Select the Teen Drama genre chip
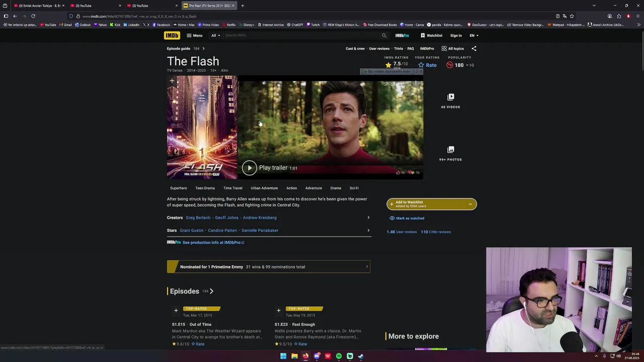This screenshot has height=362, width=644. pyautogui.click(x=205, y=188)
